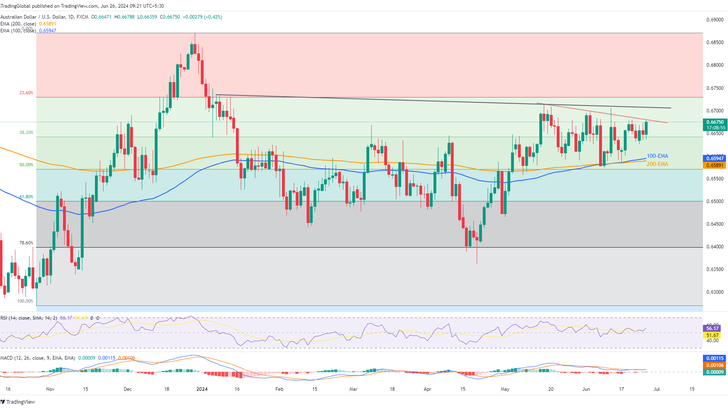Click the May label on time axis
728x409 pixels.
[505, 389]
